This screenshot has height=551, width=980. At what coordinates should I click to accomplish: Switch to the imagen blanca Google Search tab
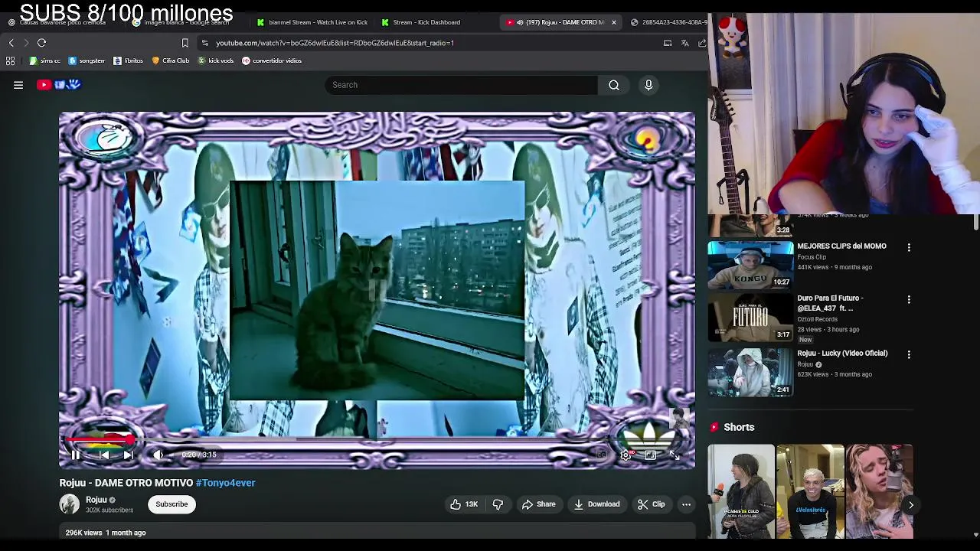(186, 22)
